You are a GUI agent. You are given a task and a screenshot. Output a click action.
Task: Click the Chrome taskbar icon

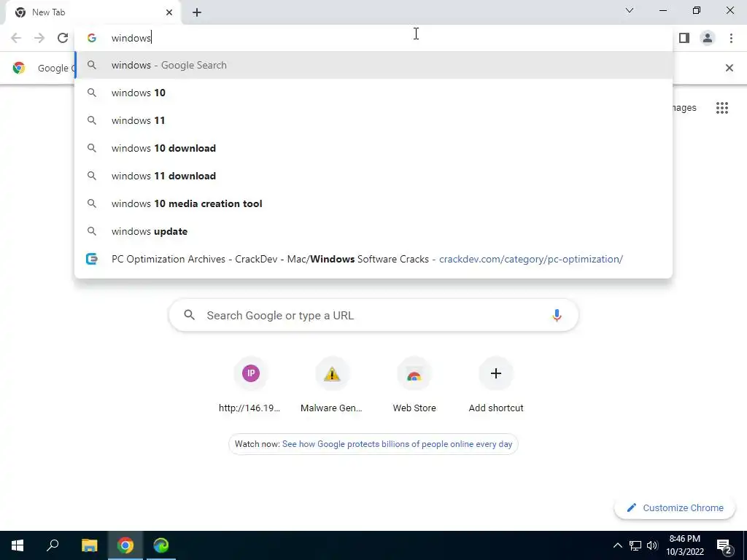[x=125, y=545]
